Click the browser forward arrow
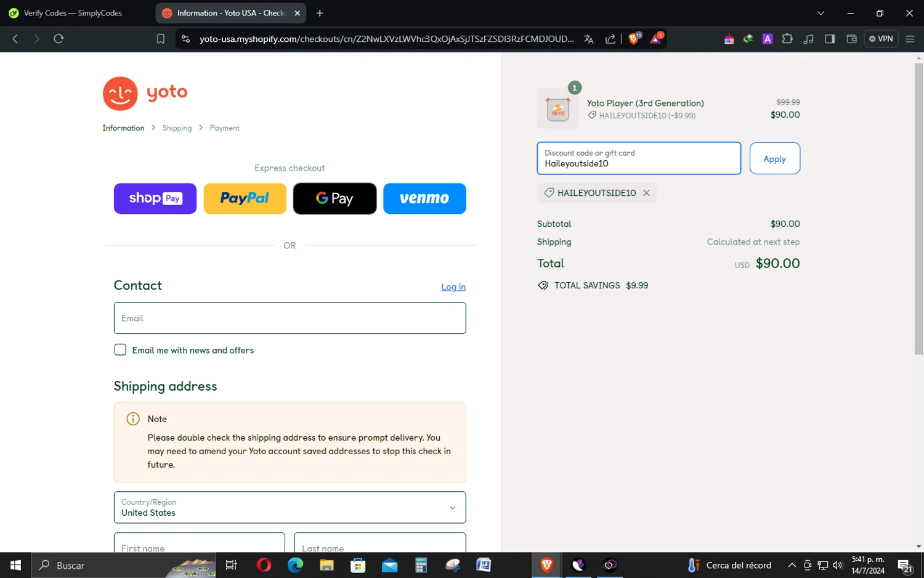The width and height of the screenshot is (924, 578). click(x=36, y=39)
